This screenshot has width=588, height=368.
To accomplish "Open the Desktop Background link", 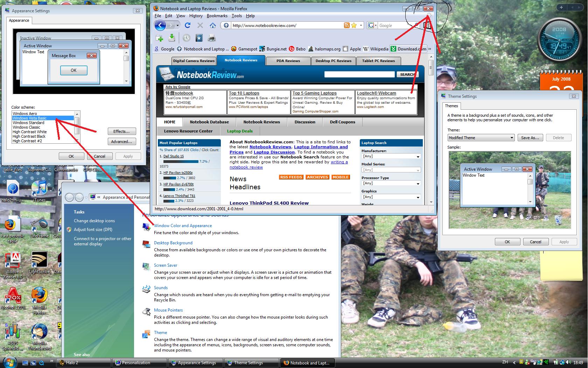I will point(173,243).
